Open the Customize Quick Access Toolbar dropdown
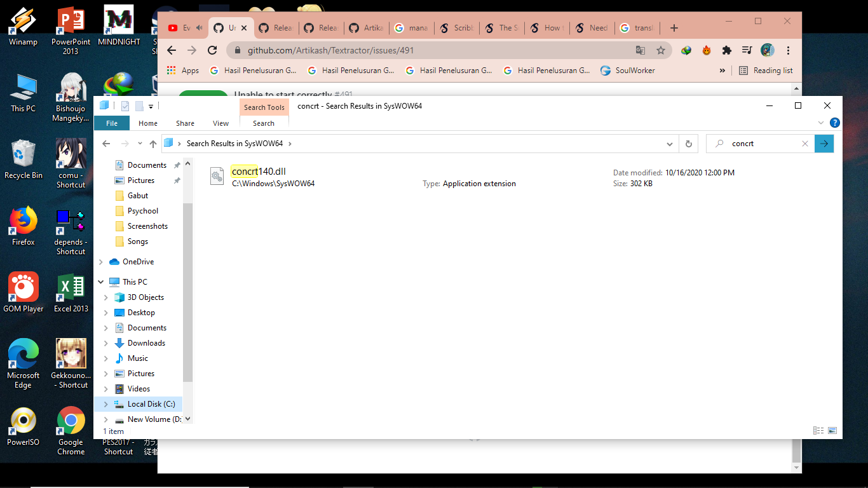 click(x=151, y=106)
